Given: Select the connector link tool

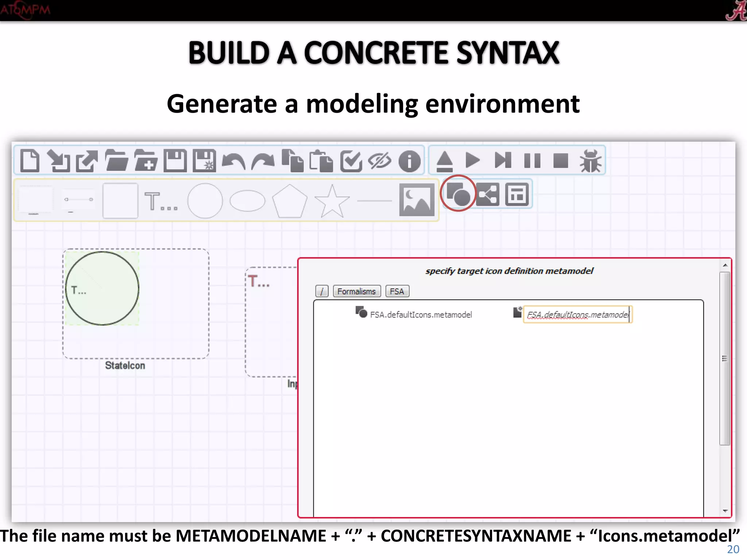Looking at the screenshot, I should coord(78,200).
